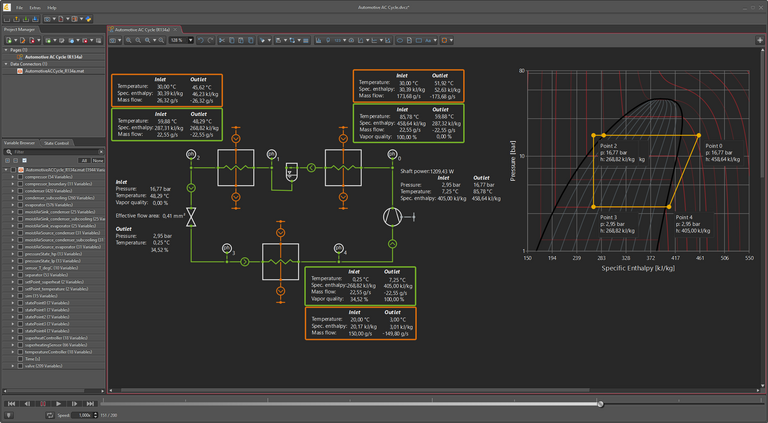
Task: Collapse the Pages section in Project Manager
Action: (x=4, y=49)
